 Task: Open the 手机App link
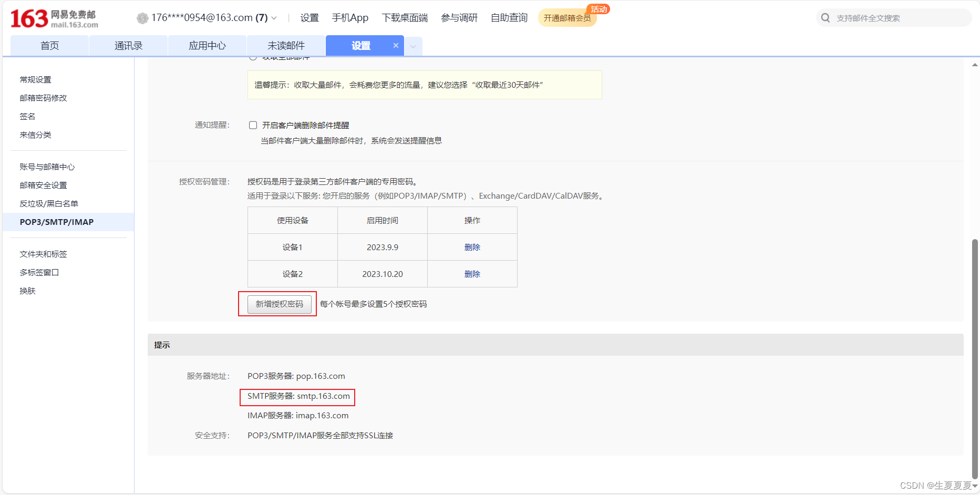pos(350,18)
